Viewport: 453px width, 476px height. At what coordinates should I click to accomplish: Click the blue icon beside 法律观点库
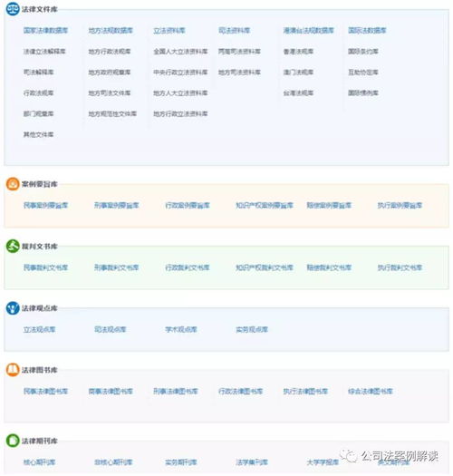13,308
